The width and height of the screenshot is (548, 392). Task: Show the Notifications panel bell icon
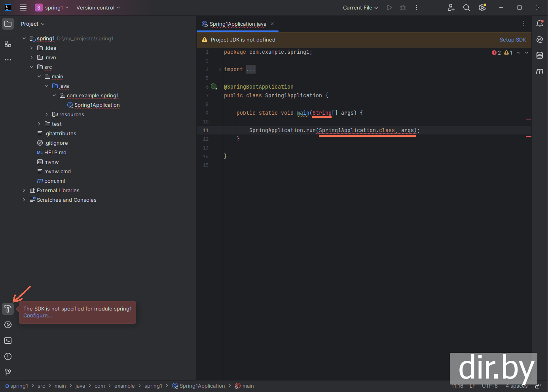540,24
